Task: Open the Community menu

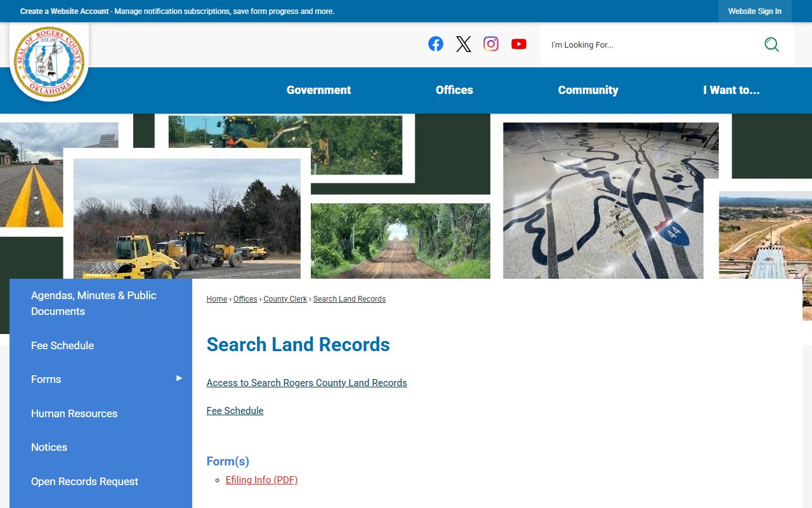Action: 588,90
